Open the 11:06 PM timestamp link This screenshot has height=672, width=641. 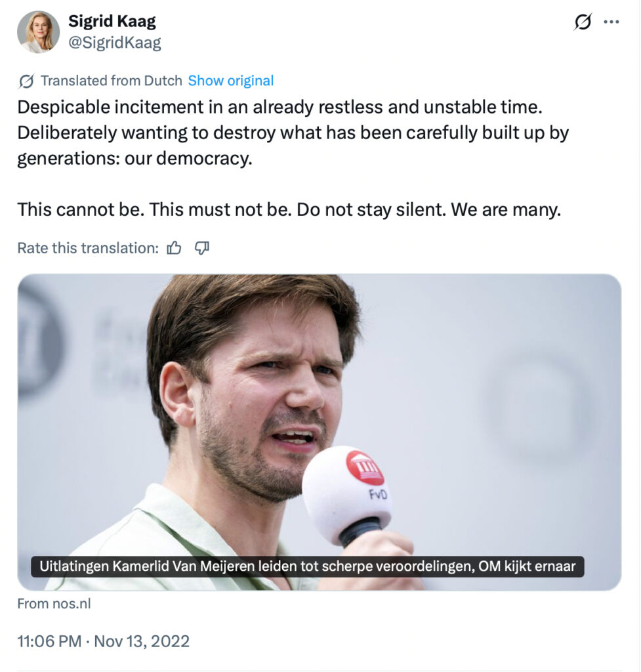click(x=47, y=641)
